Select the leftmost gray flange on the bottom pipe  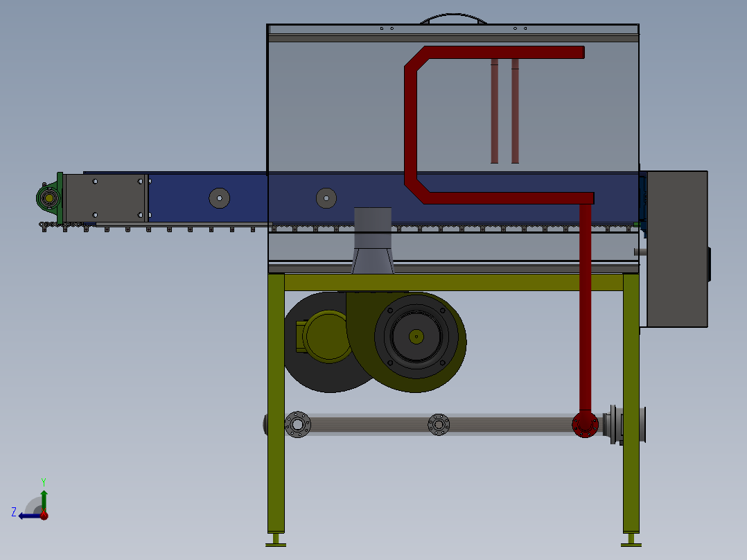coord(298,425)
